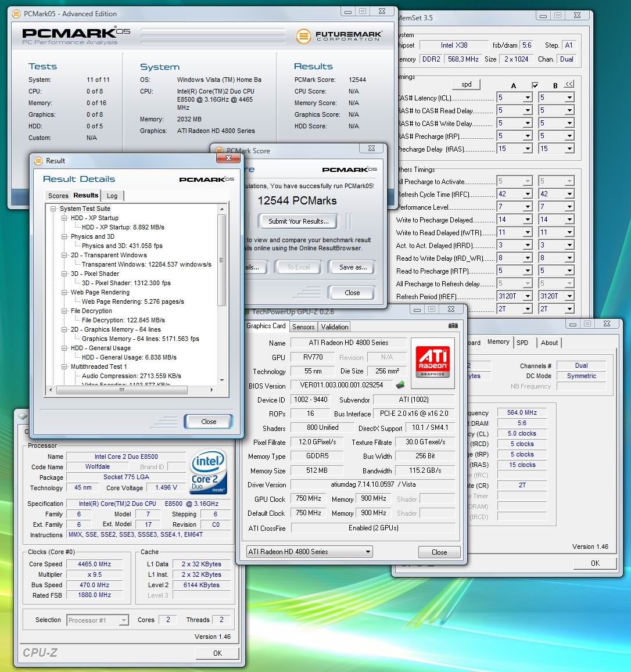The image size is (631, 672).
Task: Click the GPU-Z BIOS Version field
Action: (x=342, y=385)
